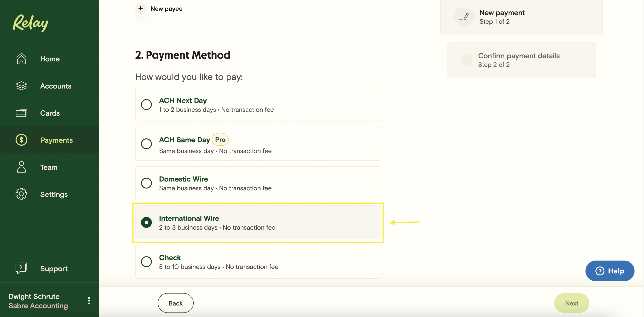Choose the Domestic Wire radio button
This screenshot has width=644, height=317.
click(x=146, y=183)
